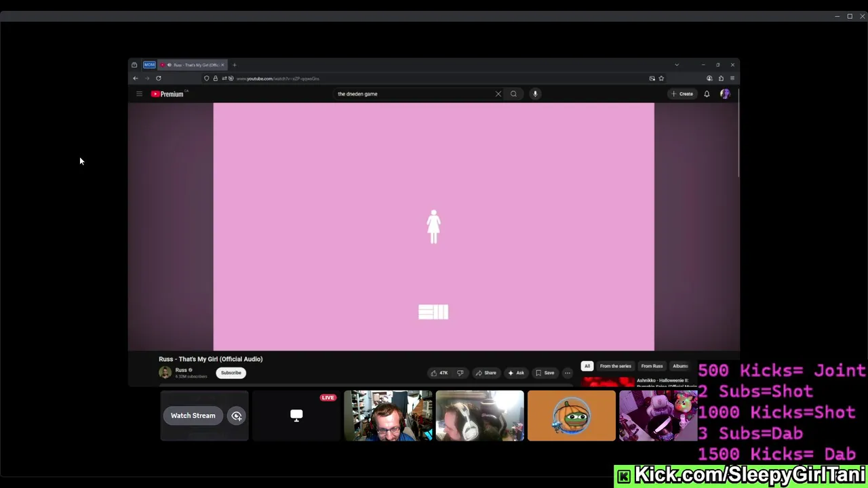Click the Firefox View icon left of tabs
This screenshot has width=868, height=488.
click(134, 65)
